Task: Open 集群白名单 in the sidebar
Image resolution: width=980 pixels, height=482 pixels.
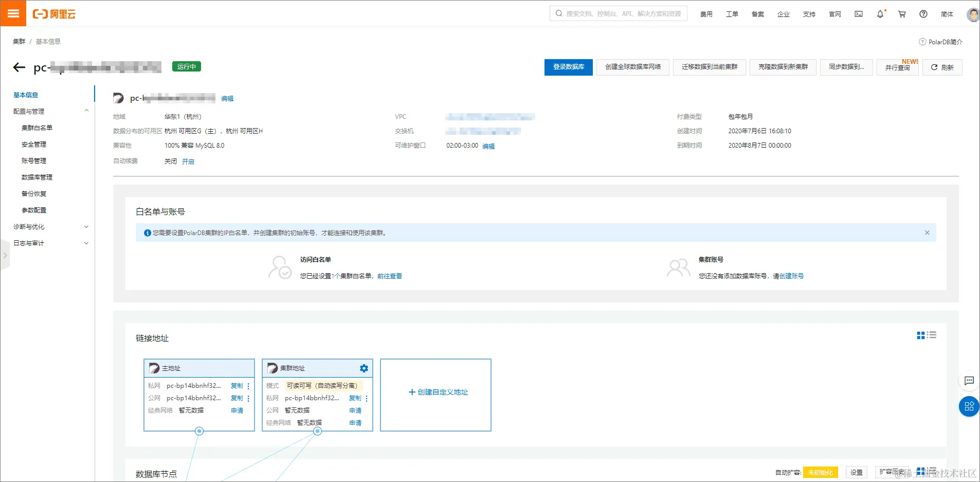Action: (37, 128)
